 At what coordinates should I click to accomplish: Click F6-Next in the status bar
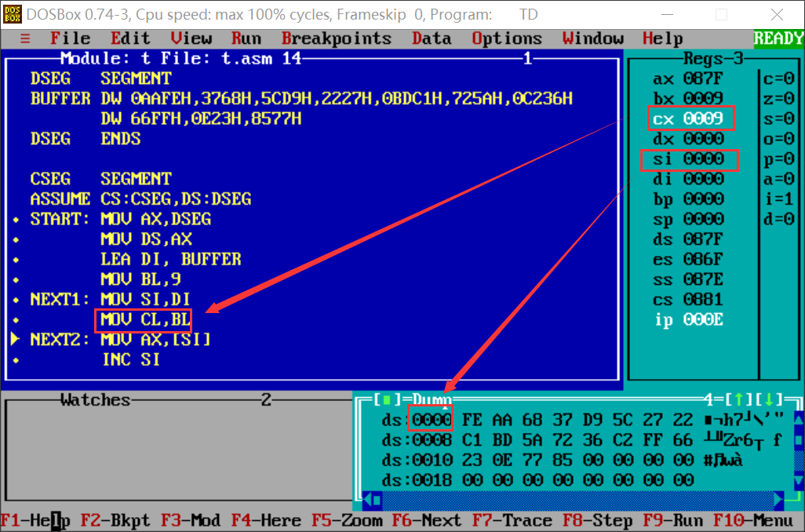(x=427, y=521)
